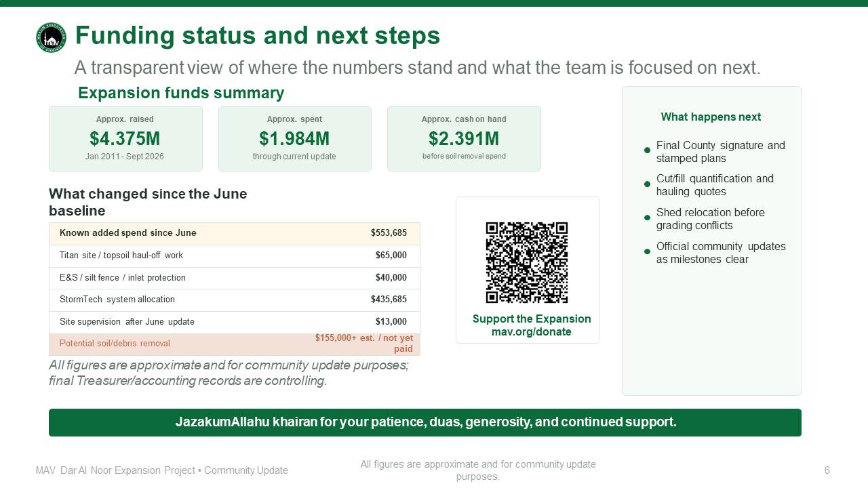This screenshot has height=488, width=868.
Task: Click the Treasurer/accounting records disclaimer note
Action: [x=229, y=373]
